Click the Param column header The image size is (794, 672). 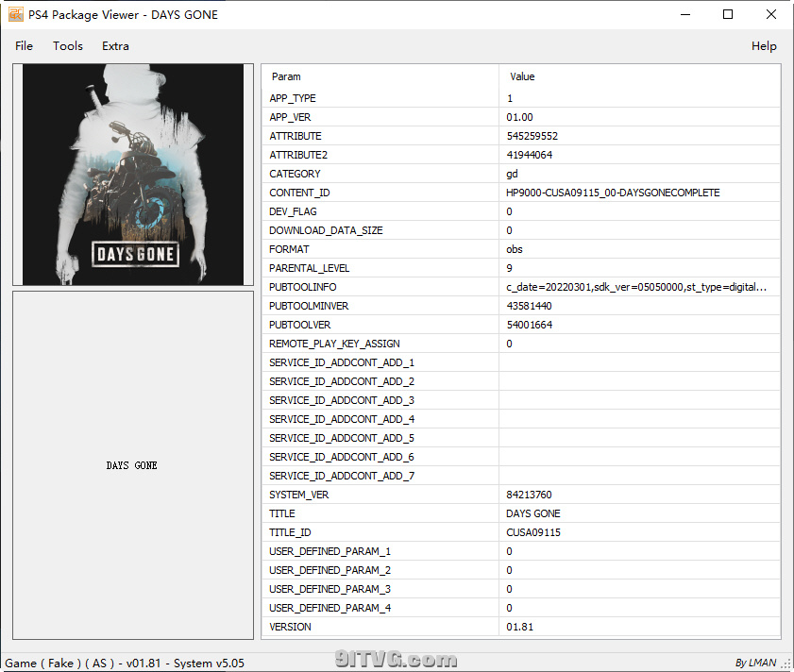286,76
